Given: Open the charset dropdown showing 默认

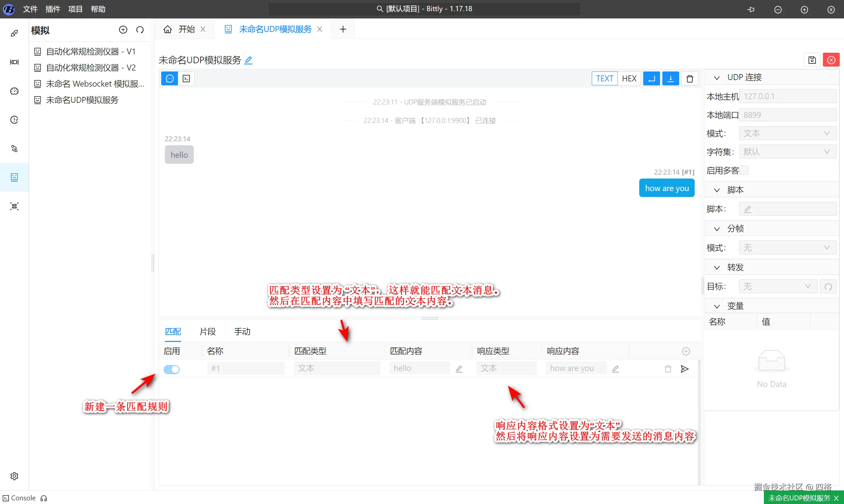Looking at the screenshot, I should 787,152.
